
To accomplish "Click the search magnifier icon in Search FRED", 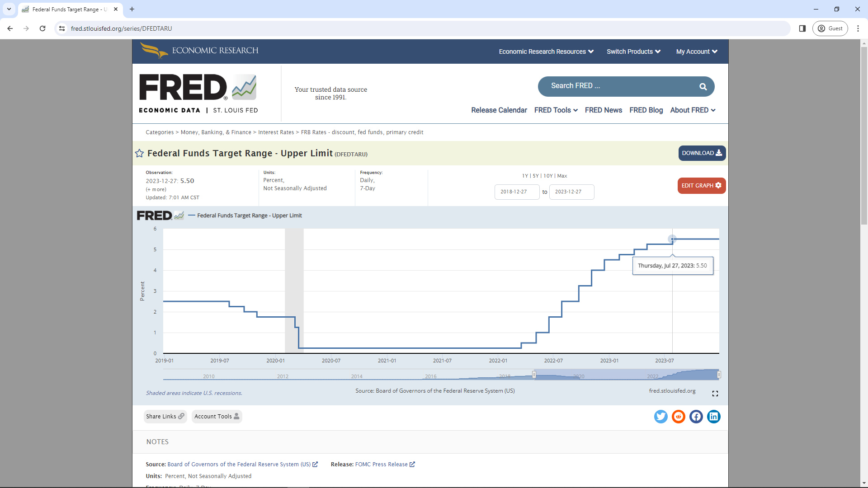I will 703,87.
